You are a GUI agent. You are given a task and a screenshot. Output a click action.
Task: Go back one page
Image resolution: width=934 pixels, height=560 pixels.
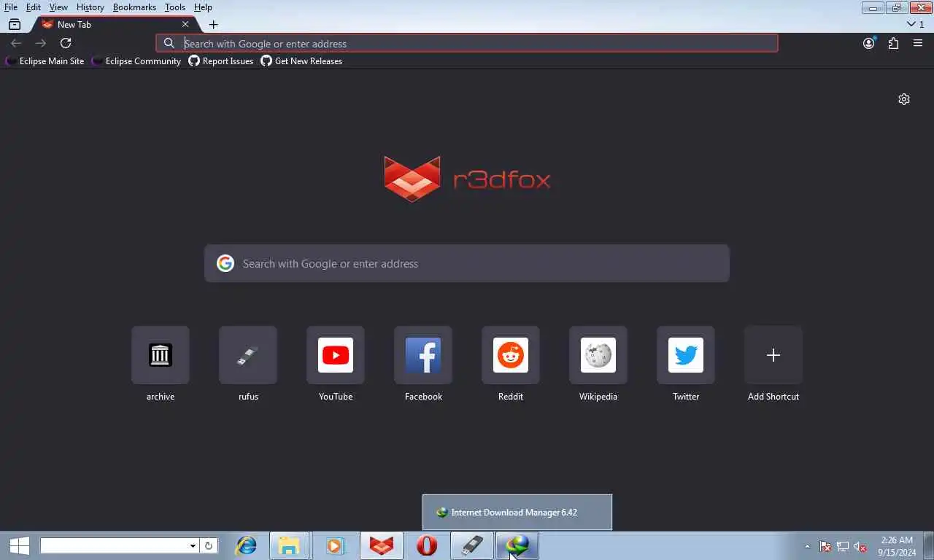click(16, 43)
